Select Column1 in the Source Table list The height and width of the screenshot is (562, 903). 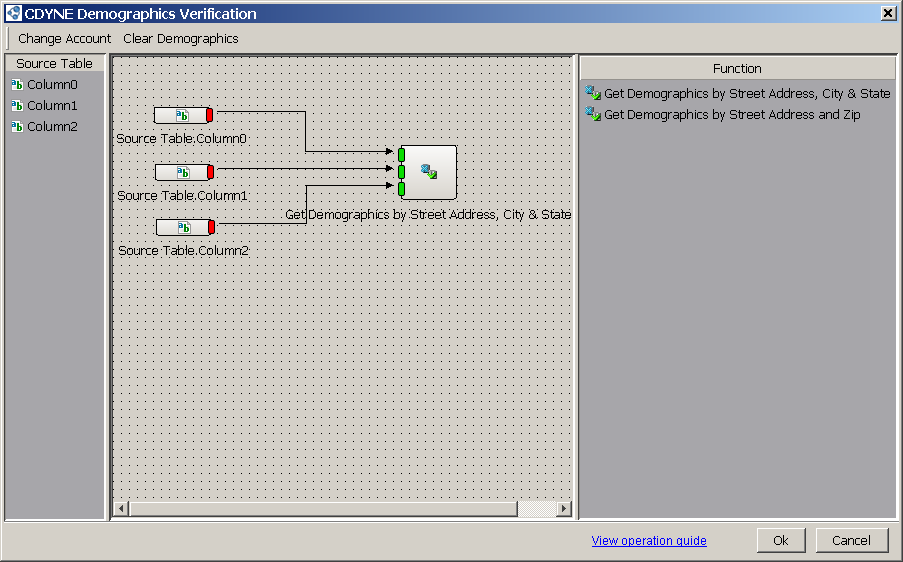[52, 106]
